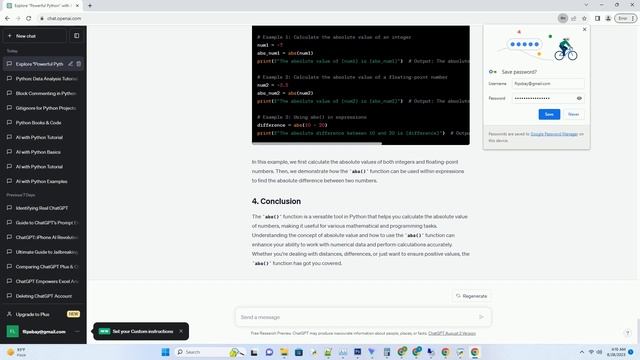Open 'AI with Python Basics' chat
This screenshot has height=360, width=640.
(x=43, y=152)
